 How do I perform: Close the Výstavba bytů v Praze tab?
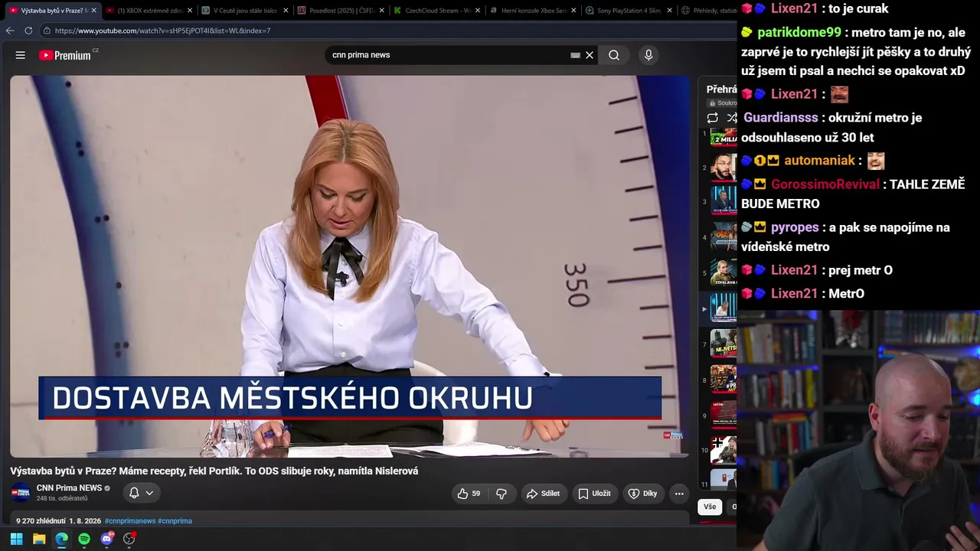pyautogui.click(x=93, y=11)
